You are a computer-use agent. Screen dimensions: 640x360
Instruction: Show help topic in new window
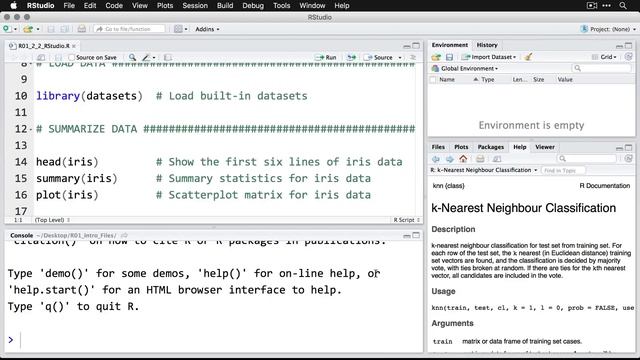pyautogui.click(x=497, y=159)
